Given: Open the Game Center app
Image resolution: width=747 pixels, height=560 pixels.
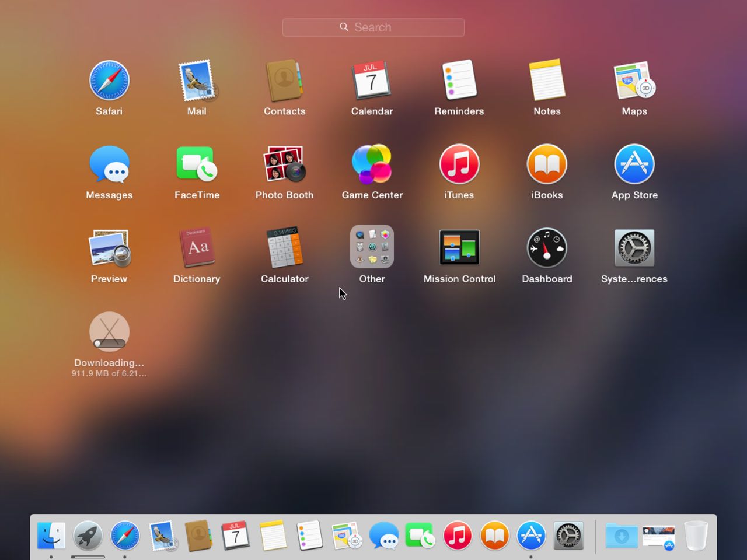Looking at the screenshot, I should [372, 164].
